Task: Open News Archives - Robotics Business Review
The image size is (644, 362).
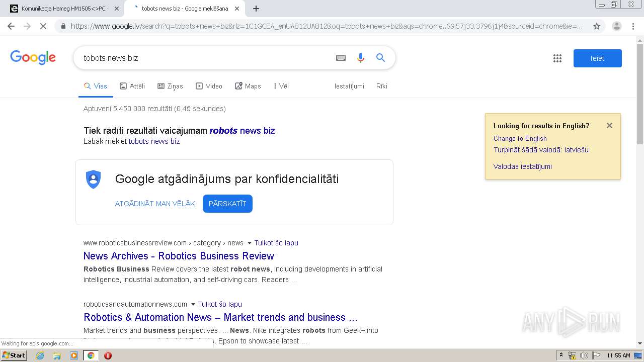Action: point(179,256)
